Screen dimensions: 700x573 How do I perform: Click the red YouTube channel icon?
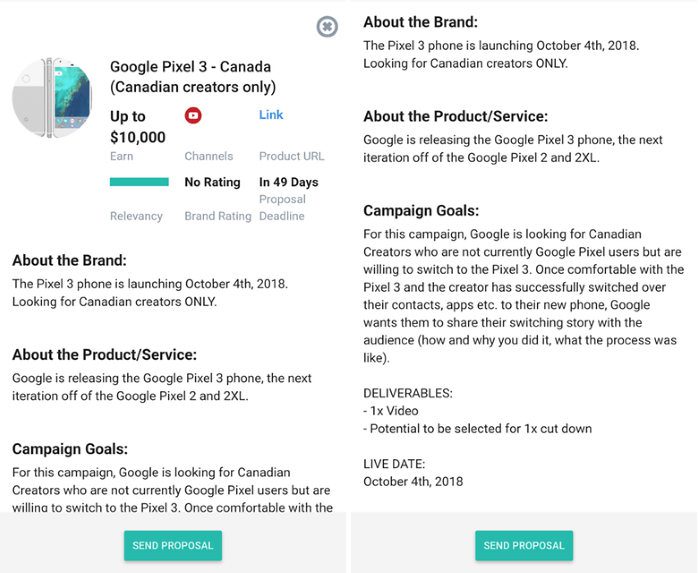tap(193, 116)
